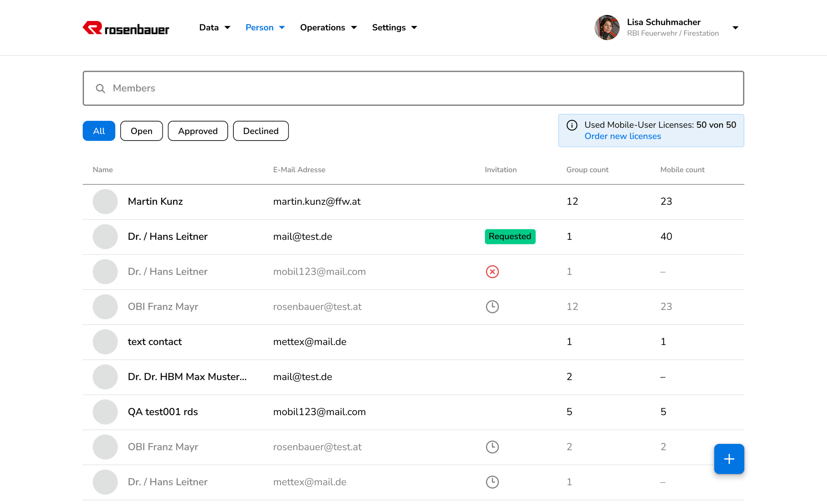827x504 pixels.
Task: Select the All filter
Action: click(99, 131)
